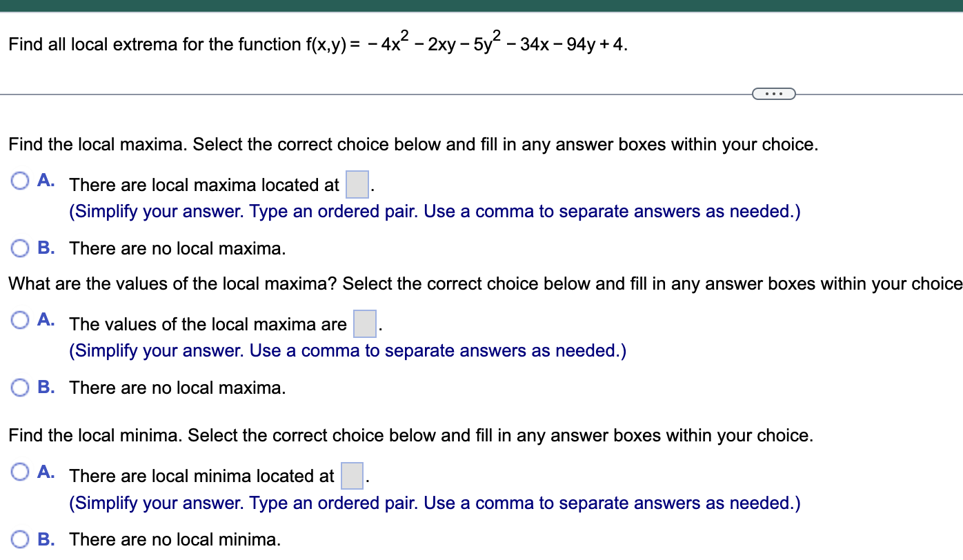This screenshot has width=963, height=560.
Task: Click the 'There are local maxima located at' label
Action: pos(203,185)
